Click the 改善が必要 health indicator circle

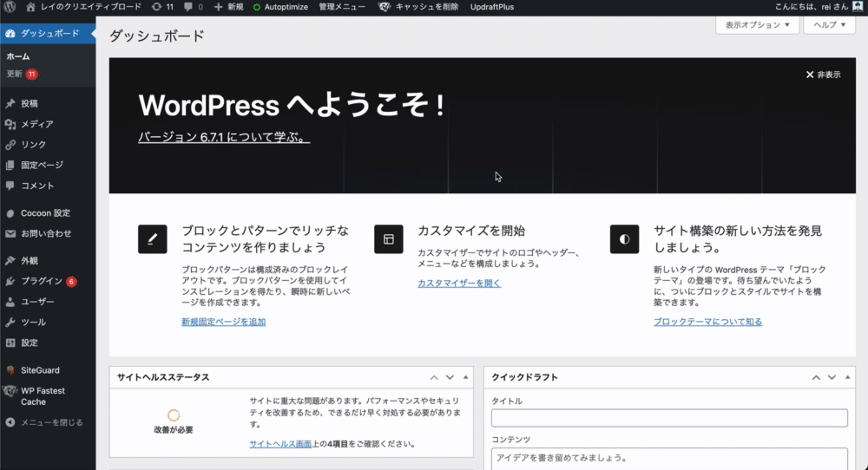pyautogui.click(x=174, y=415)
